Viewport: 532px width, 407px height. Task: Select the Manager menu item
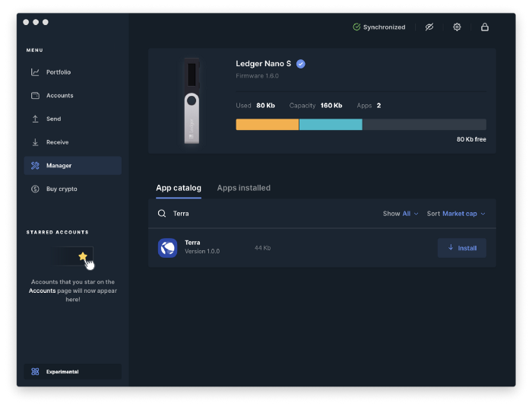[73, 165]
